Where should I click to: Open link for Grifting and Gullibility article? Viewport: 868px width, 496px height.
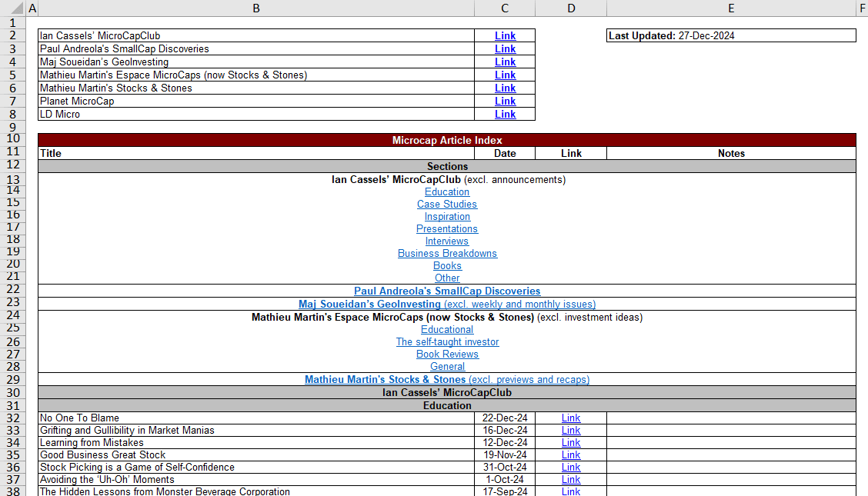click(x=571, y=430)
